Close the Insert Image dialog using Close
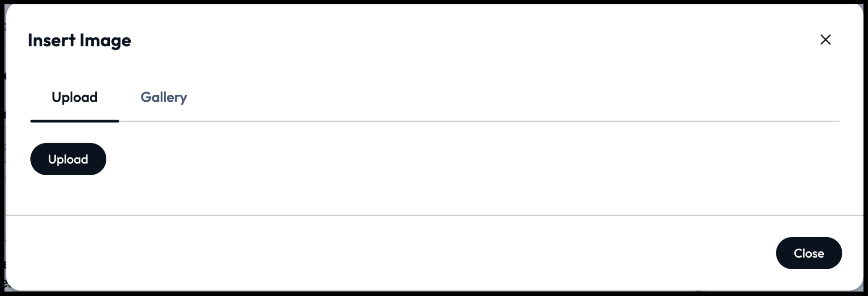Screen dimensions: 868x296 pyautogui.click(x=809, y=253)
